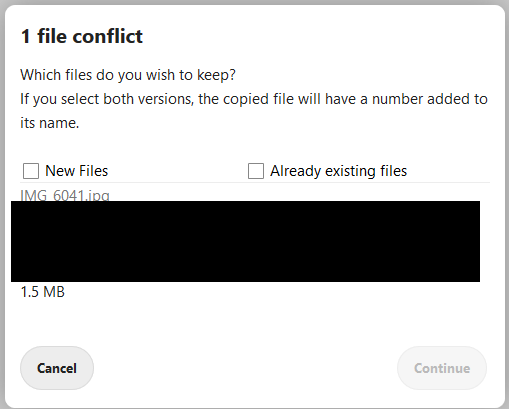Tick the New Files checkbox
This screenshot has width=509, height=409.
(31, 171)
